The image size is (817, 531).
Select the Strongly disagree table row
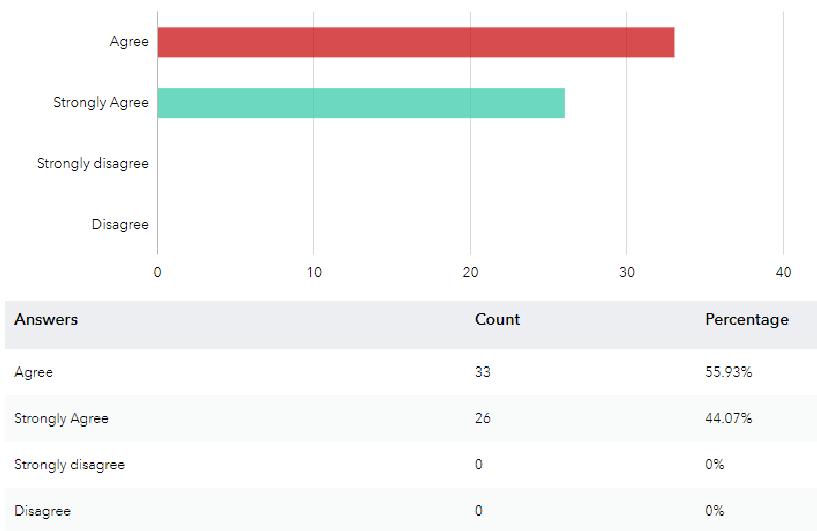tap(411, 464)
